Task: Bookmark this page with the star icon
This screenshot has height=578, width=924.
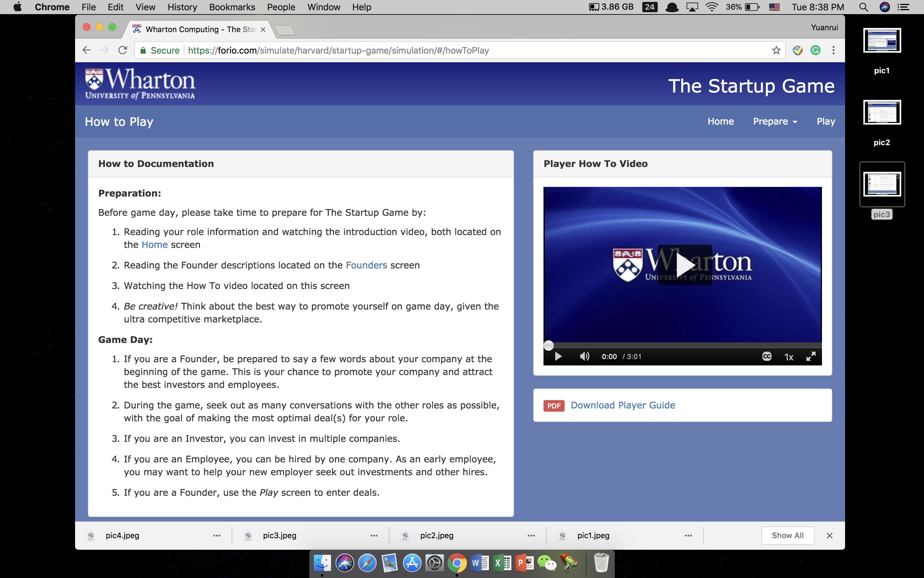Action: tap(776, 50)
